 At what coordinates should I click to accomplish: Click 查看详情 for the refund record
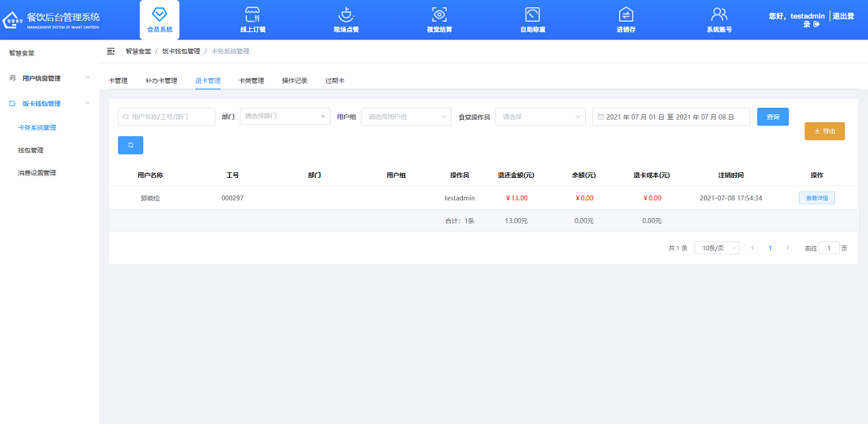[x=816, y=198]
